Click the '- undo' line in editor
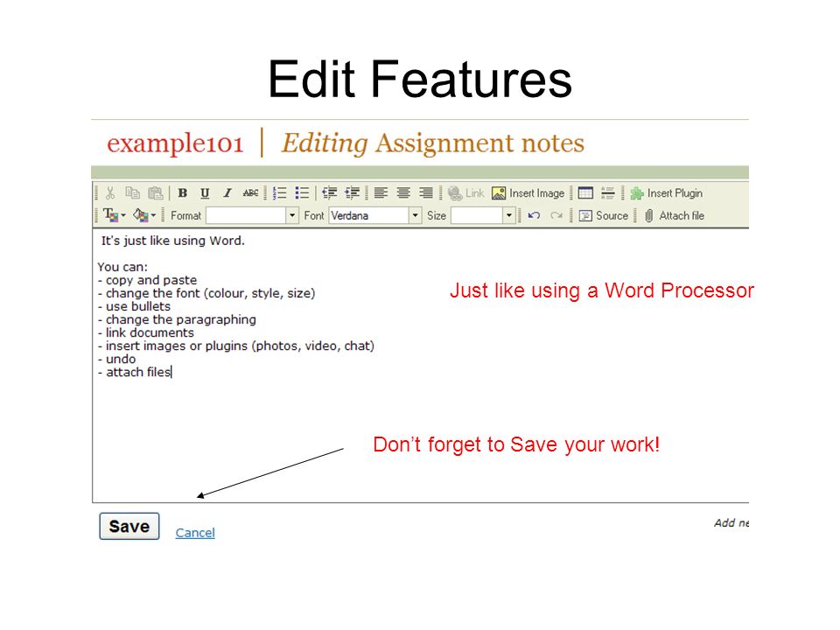840x630 pixels. click(116, 359)
